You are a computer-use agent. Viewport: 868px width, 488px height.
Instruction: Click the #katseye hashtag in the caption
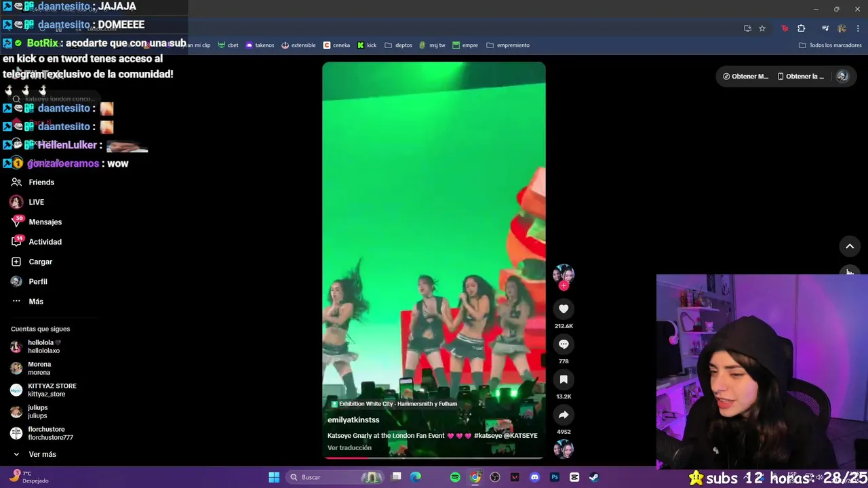point(488,436)
